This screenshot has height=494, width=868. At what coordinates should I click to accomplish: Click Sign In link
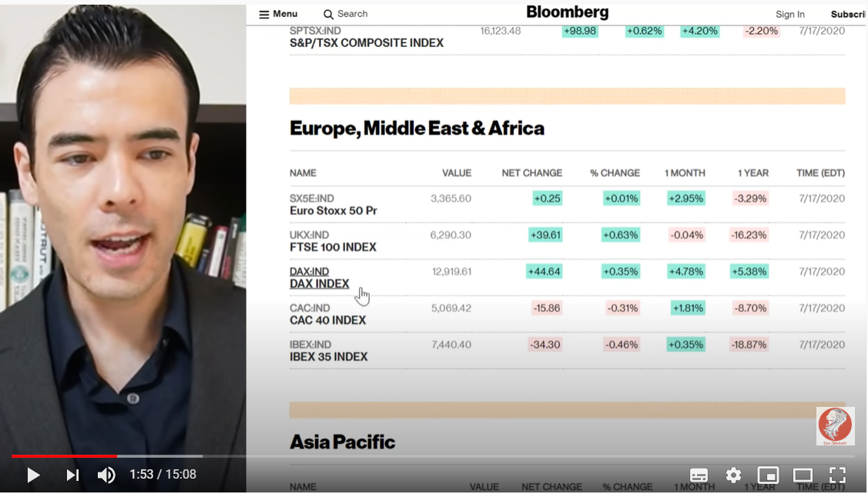click(790, 15)
